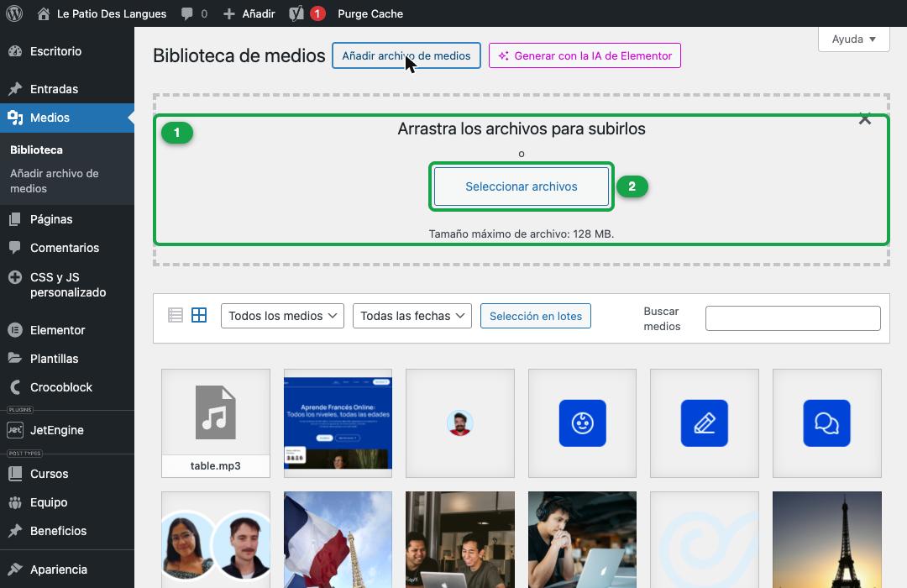907x588 pixels.
Task: Open Cursos post type menu
Action: [x=67, y=474]
